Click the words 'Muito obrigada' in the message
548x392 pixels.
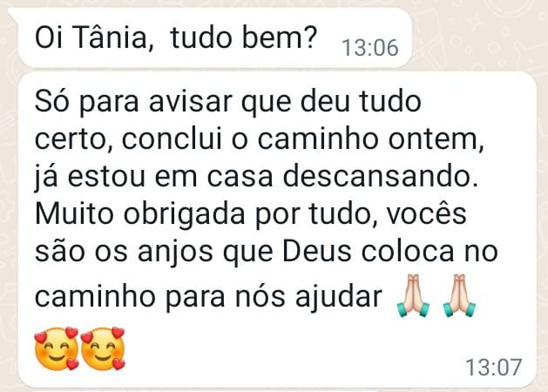coord(139,213)
